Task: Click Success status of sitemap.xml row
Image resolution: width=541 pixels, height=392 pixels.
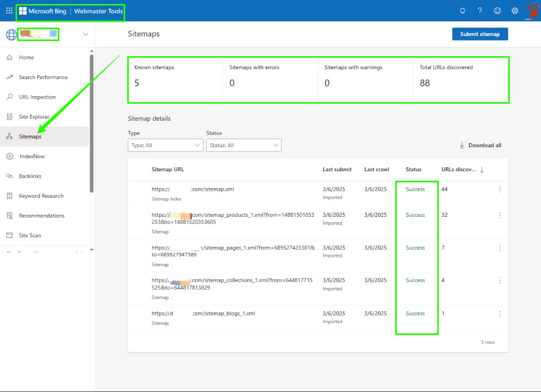Action: coord(415,189)
